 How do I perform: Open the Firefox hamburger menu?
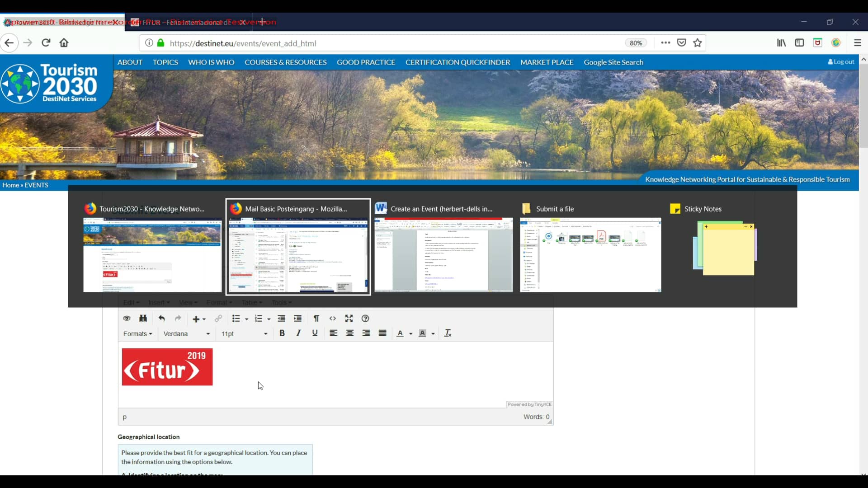(x=857, y=43)
